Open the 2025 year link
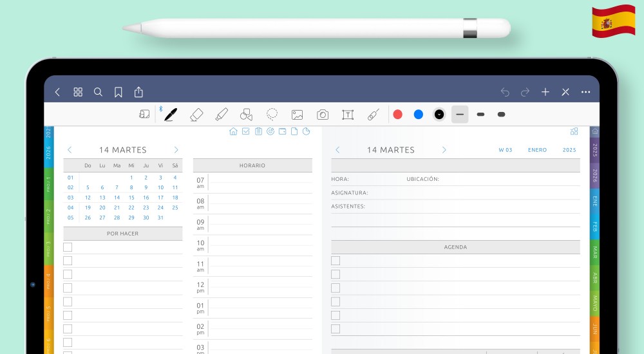Image resolution: width=644 pixels, height=354 pixels. point(569,150)
